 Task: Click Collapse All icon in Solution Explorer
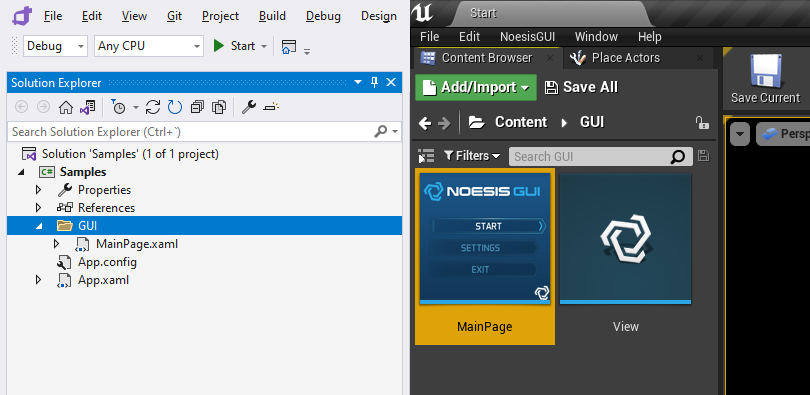click(197, 107)
